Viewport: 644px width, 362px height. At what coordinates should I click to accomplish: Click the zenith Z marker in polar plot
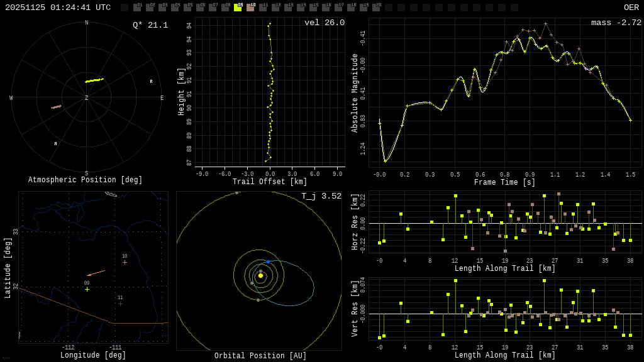(x=87, y=98)
